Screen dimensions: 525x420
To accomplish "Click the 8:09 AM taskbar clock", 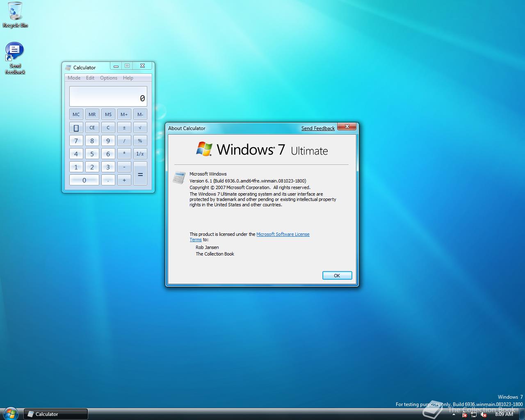I will tap(504, 414).
